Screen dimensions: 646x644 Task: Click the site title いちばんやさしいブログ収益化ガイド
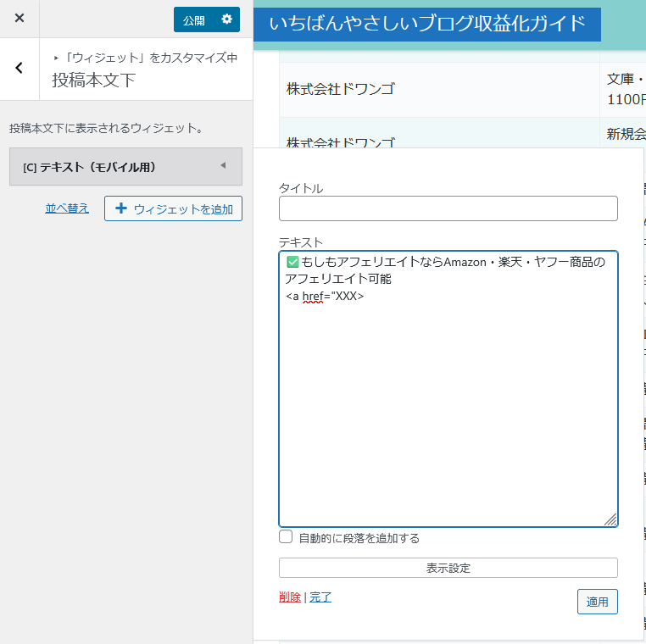tap(427, 24)
